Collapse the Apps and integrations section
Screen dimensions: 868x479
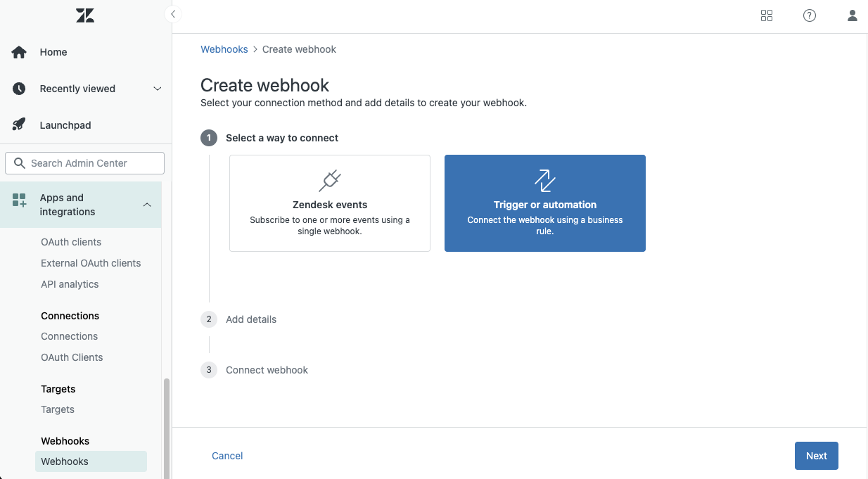click(x=147, y=205)
